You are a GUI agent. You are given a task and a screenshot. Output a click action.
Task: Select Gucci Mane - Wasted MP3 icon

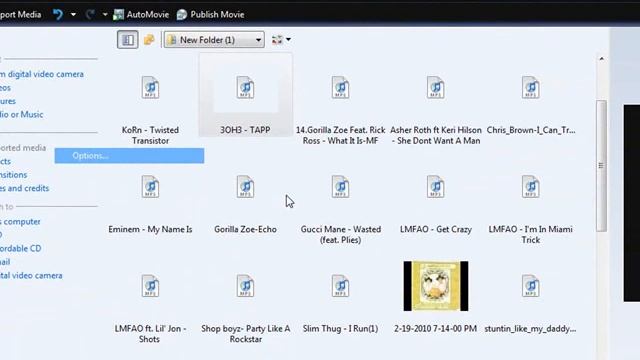point(340,187)
